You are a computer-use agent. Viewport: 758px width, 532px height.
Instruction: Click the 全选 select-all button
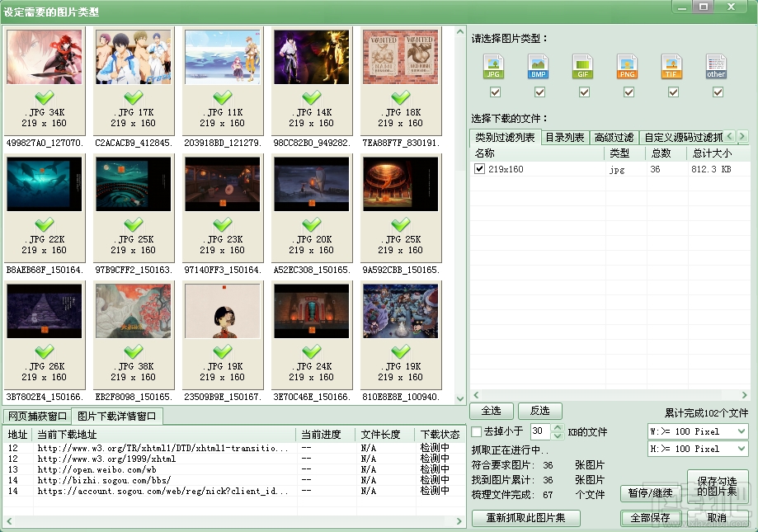click(x=491, y=410)
